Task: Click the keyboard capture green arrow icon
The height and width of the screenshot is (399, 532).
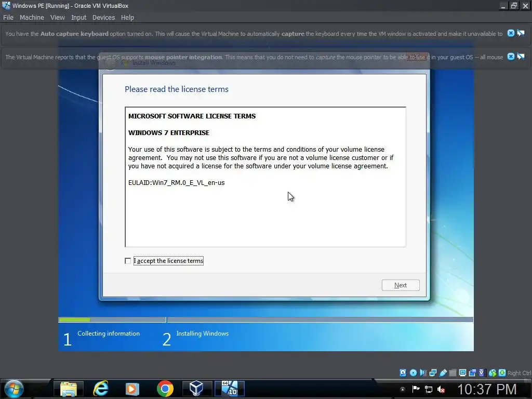Action: 502,373
